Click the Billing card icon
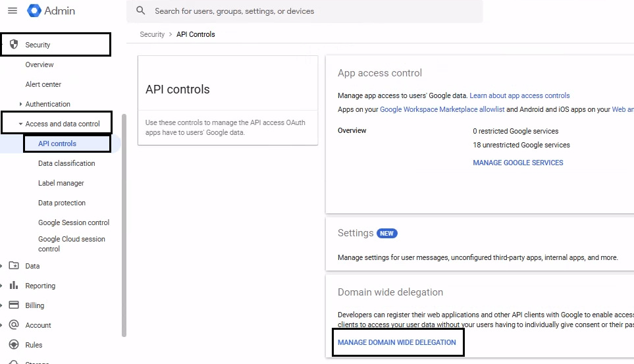This screenshot has width=634, height=364. click(14, 305)
